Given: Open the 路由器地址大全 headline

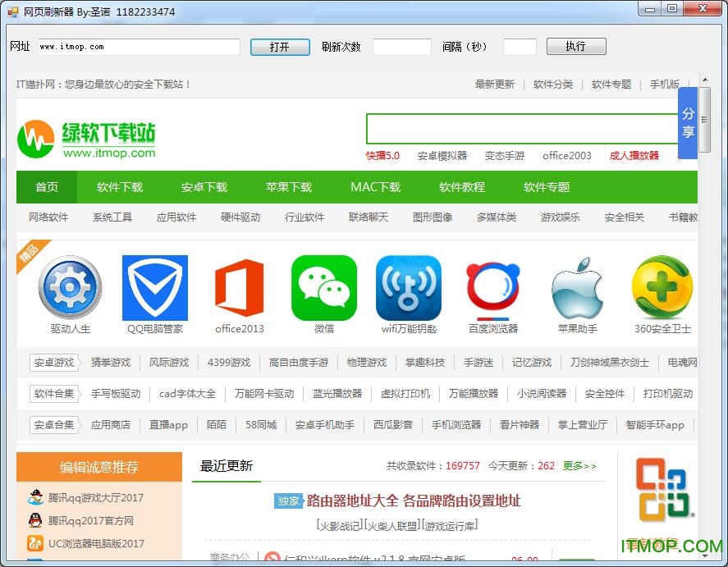Looking at the screenshot, I should (x=414, y=501).
